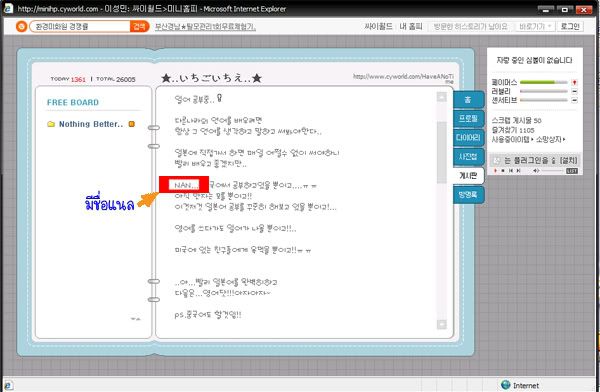600x392 pixels.
Task: Click the FREE BOARD heading
Action: click(x=73, y=102)
